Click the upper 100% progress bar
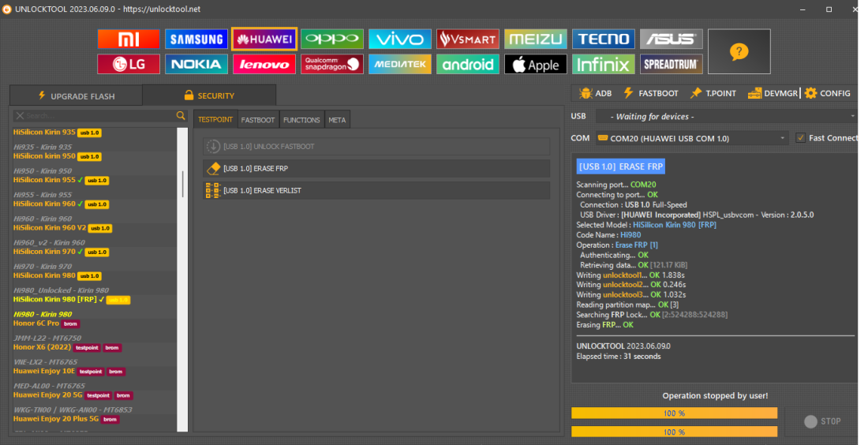868x445 pixels. [674, 413]
